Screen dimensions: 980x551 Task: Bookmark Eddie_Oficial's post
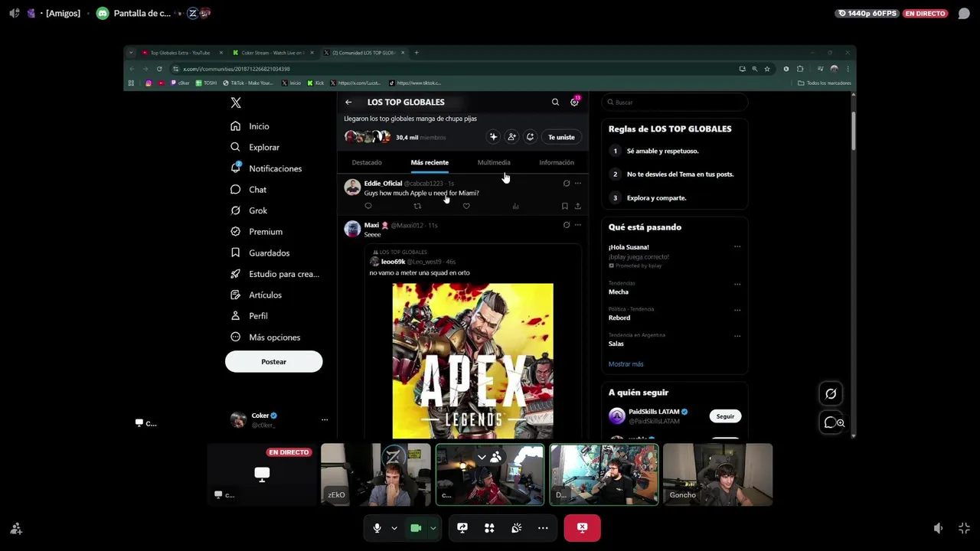point(565,206)
